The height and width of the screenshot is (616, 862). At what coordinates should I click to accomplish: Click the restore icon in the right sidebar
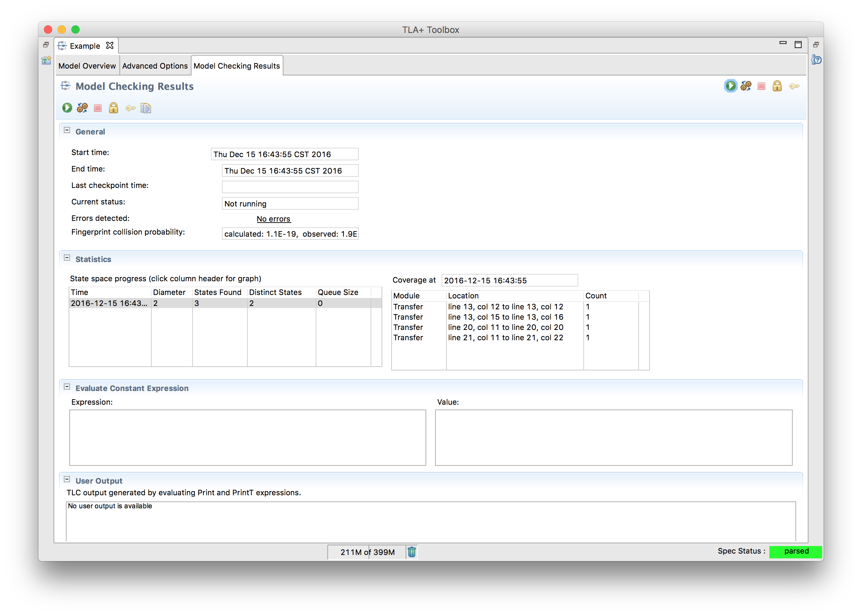816,45
